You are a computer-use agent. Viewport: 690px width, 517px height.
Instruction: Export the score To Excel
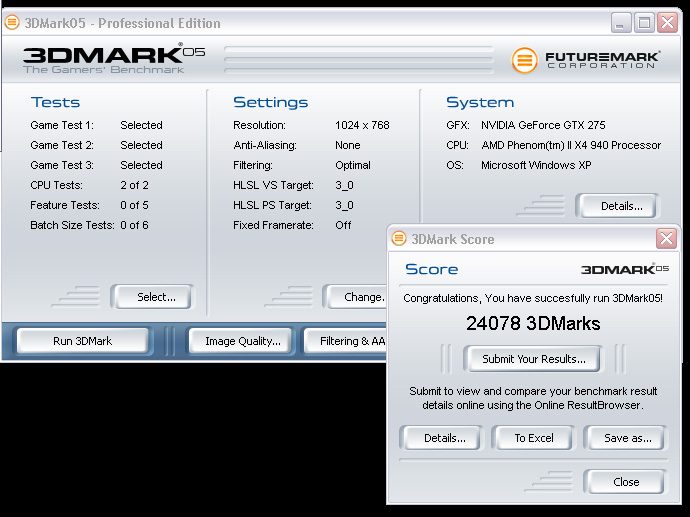533,438
